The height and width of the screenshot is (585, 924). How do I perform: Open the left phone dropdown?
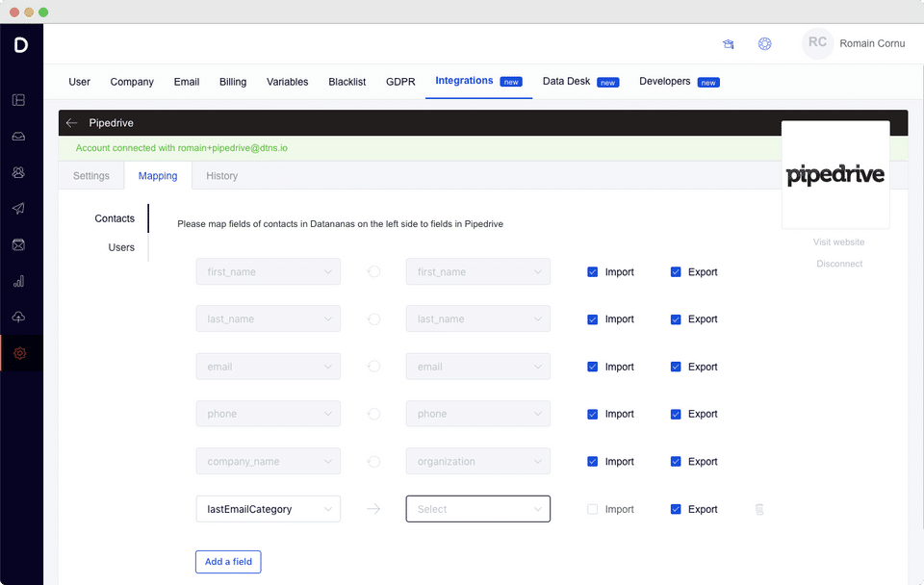[x=269, y=414]
